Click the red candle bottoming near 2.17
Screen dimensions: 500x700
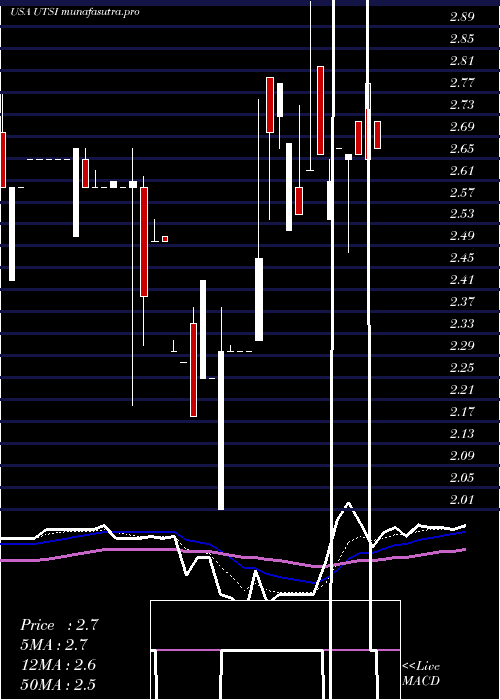pyautogui.click(x=193, y=370)
